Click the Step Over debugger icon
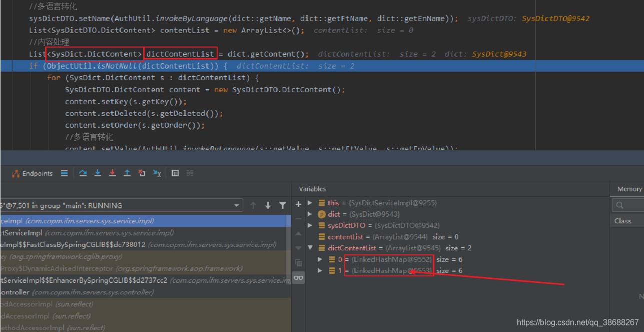The width and height of the screenshot is (644, 332). [x=83, y=173]
